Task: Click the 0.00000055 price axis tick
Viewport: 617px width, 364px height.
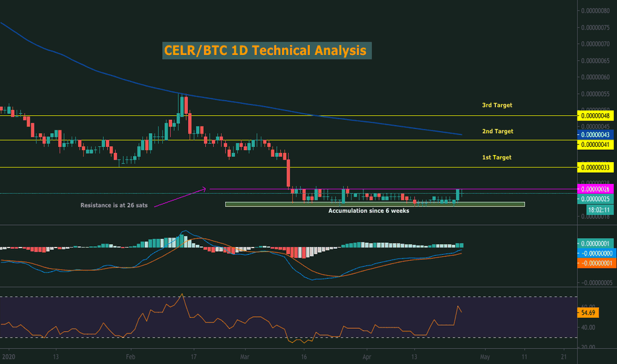Action: coord(595,94)
